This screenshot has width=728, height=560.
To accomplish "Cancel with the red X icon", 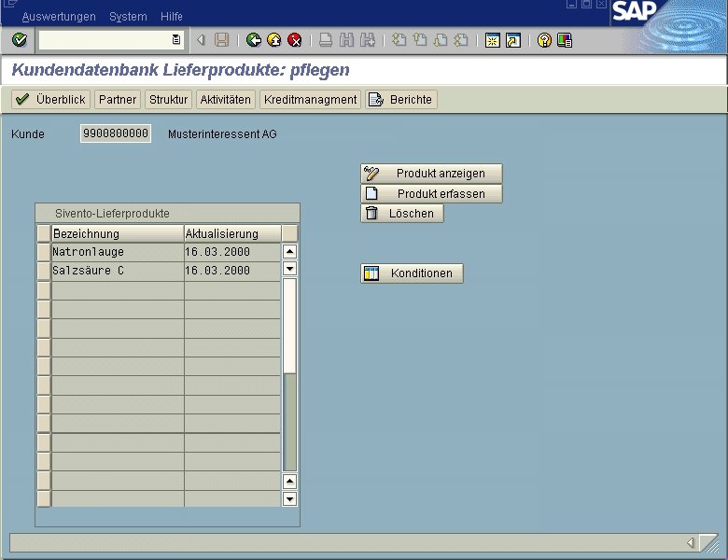I will pos(294,40).
